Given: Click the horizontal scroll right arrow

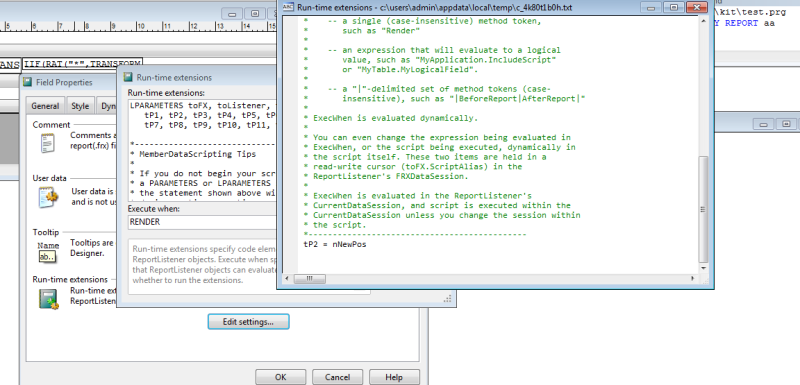Looking at the screenshot, I should [x=693, y=278].
